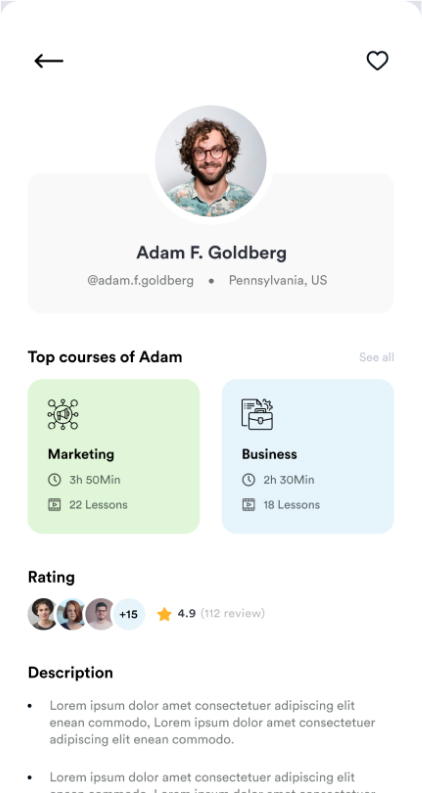The width and height of the screenshot is (422, 793).
Task: Click the @adam.f.goldberg username
Action: 140,280
